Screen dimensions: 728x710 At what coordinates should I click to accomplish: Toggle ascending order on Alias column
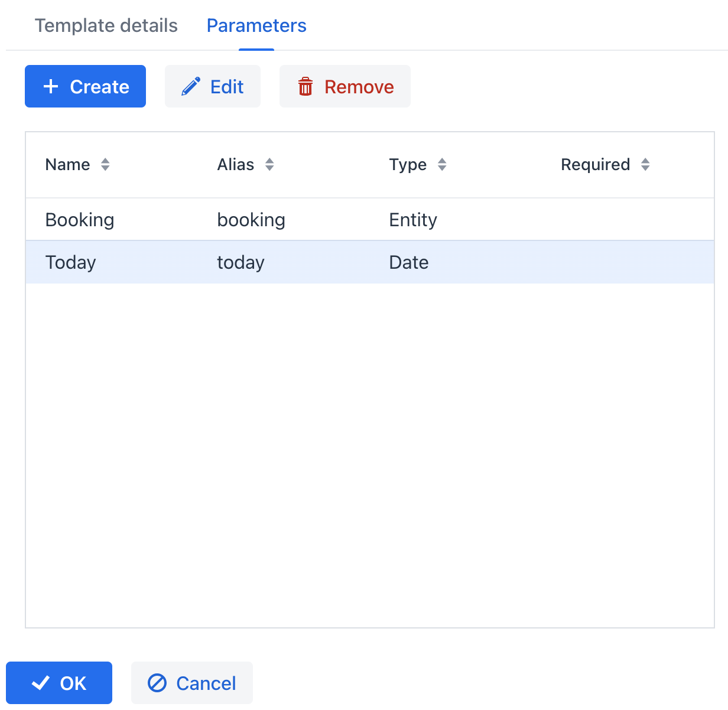[269, 162]
